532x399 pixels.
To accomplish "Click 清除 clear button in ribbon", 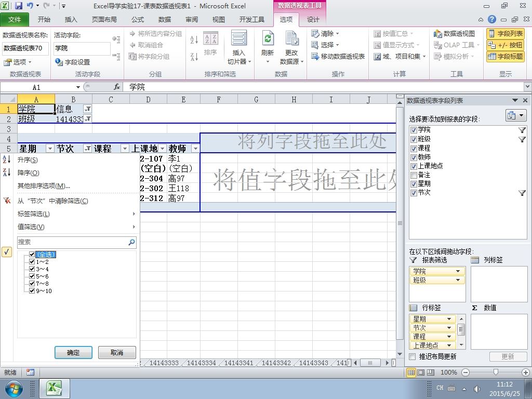I will tap(325, 34).
